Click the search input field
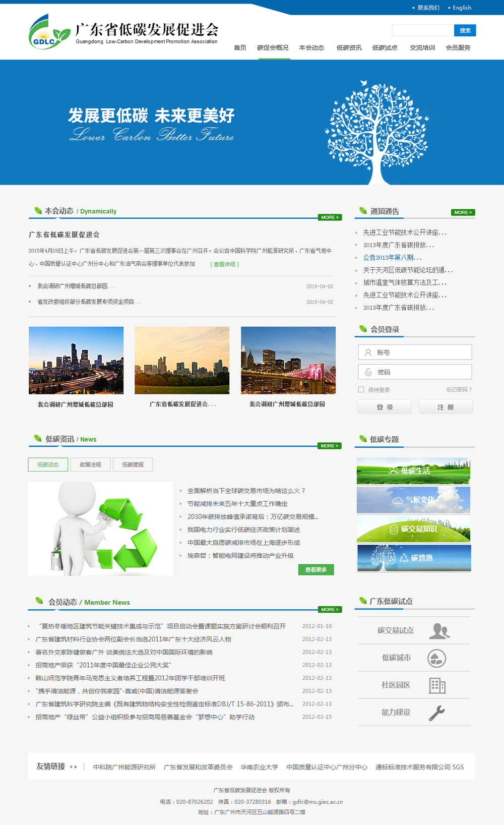The image size is (504, 825). (x=422, y=31)
